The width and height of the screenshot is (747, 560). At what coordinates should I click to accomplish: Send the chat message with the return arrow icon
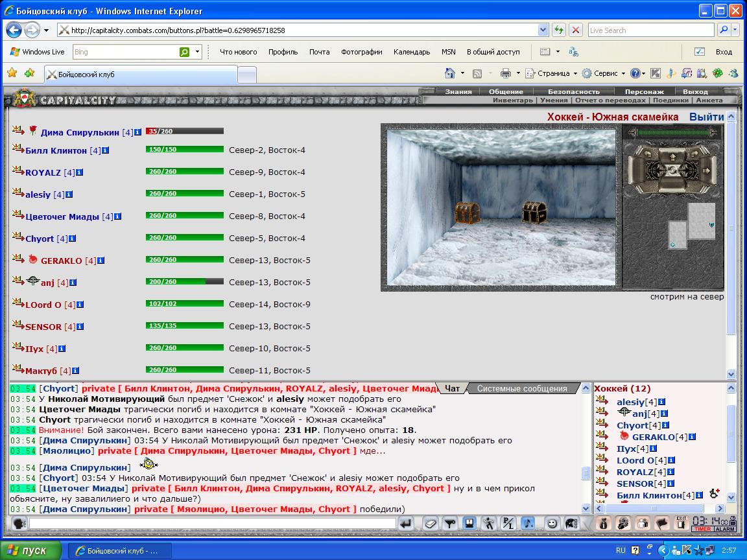click(406, 524)
